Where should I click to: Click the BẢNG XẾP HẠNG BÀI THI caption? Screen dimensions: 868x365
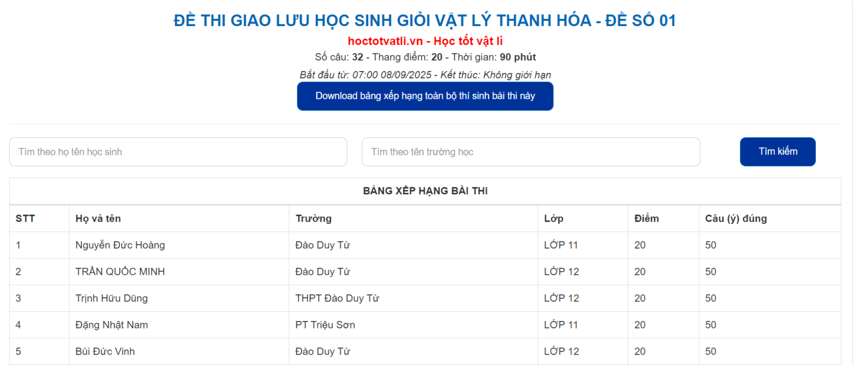click(x=425, y=191)
